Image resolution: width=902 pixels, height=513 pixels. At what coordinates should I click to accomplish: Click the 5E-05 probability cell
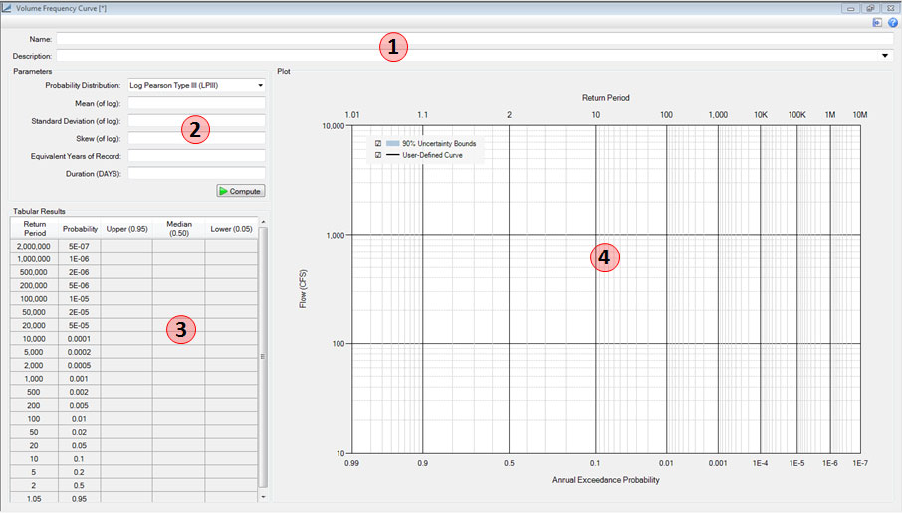[79, 326]
